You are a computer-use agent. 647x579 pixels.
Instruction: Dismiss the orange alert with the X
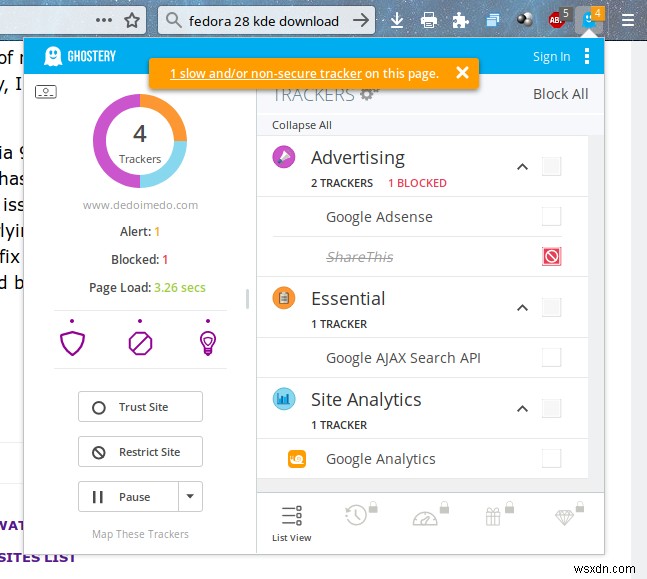463,73
